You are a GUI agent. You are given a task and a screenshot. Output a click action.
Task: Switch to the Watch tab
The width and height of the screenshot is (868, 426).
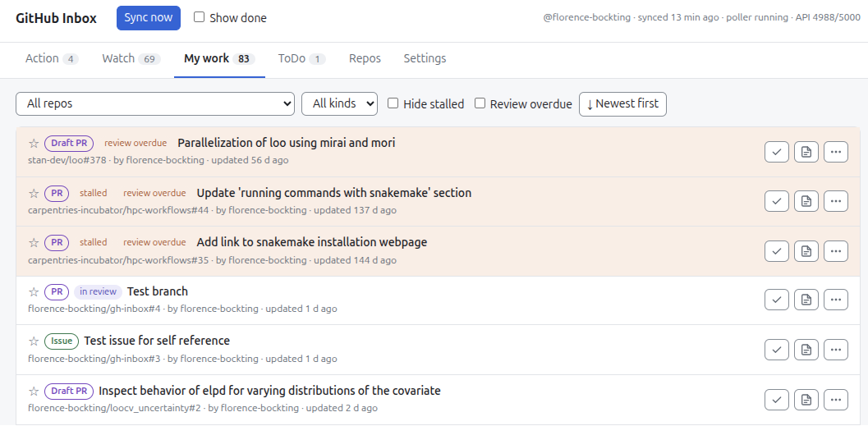131,58
